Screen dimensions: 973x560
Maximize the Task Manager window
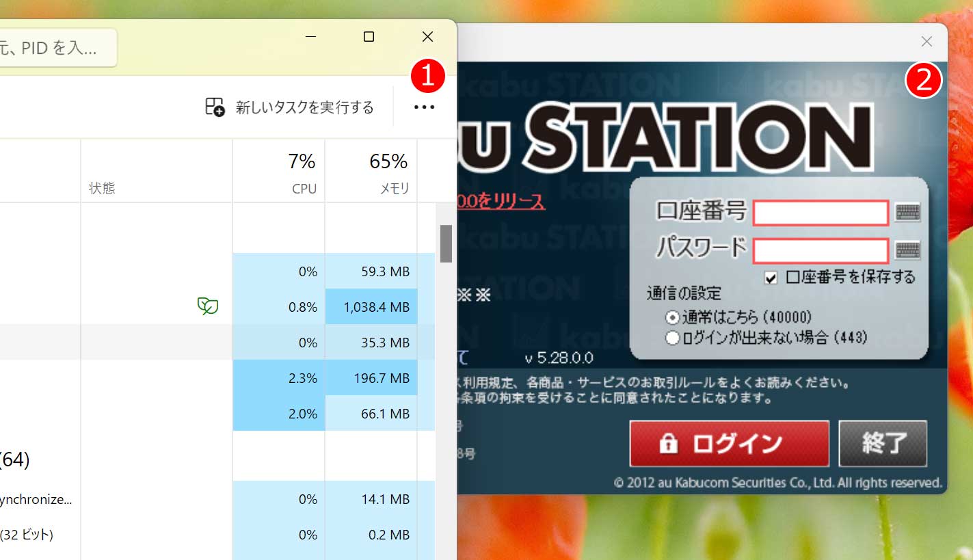click(x=369, y=37)
